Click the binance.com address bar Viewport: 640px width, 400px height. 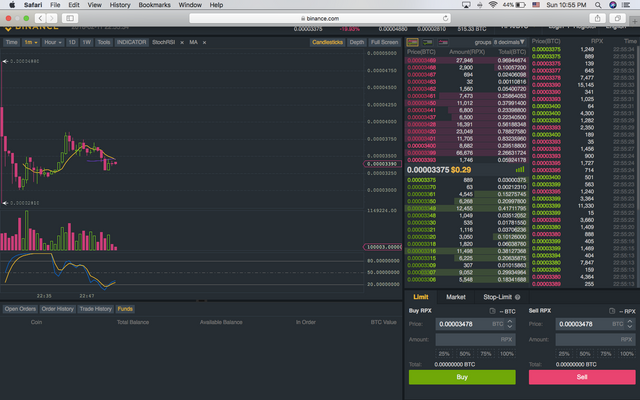pyautogui.click(x=320, y=18)
